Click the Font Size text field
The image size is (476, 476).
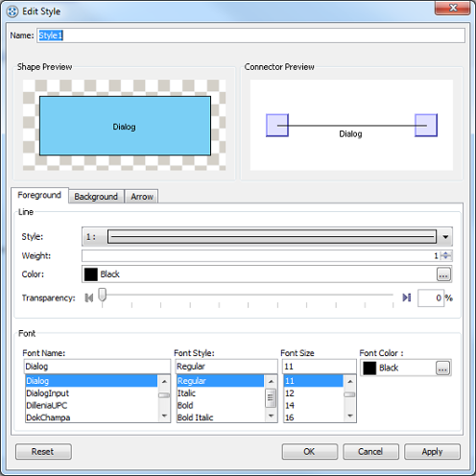tap(320, 367)
